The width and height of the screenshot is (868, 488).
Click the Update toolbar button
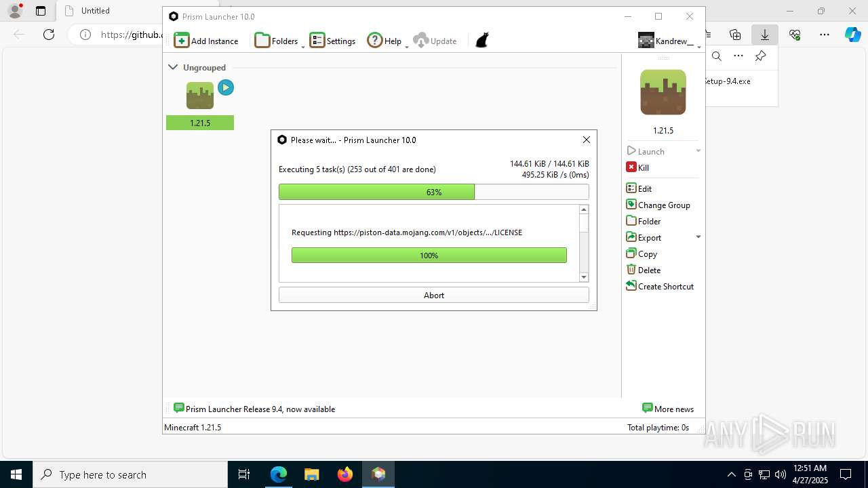pos(435,41)
